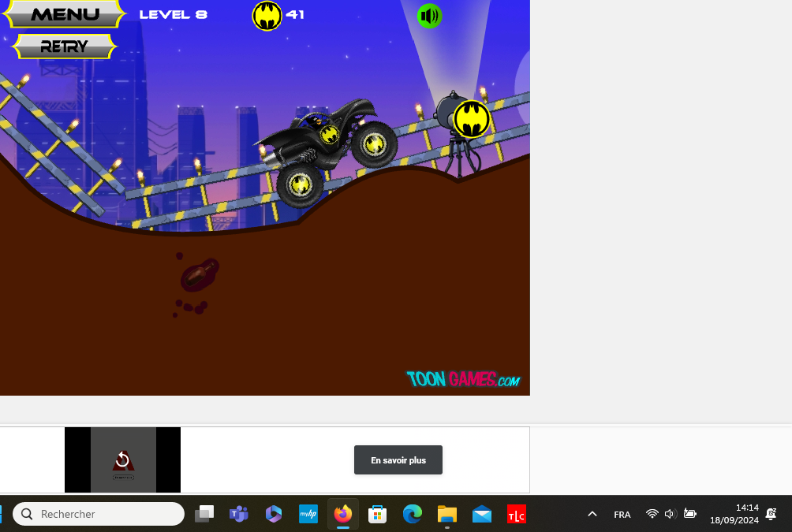Click the coin score value 41
This screenshot has width=792, height=532.
(295, 15)
